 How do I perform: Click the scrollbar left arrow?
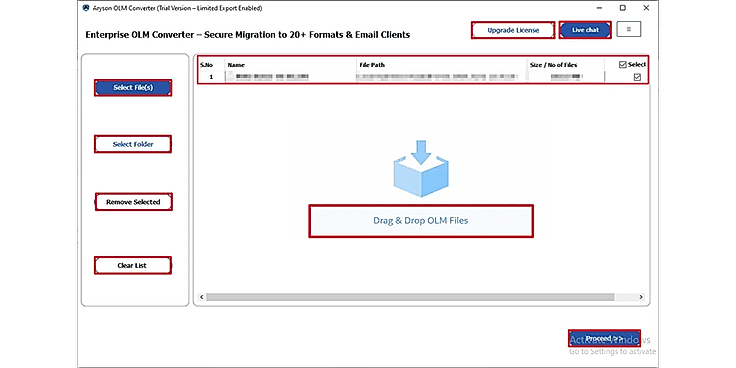click(x=202, y=297)
